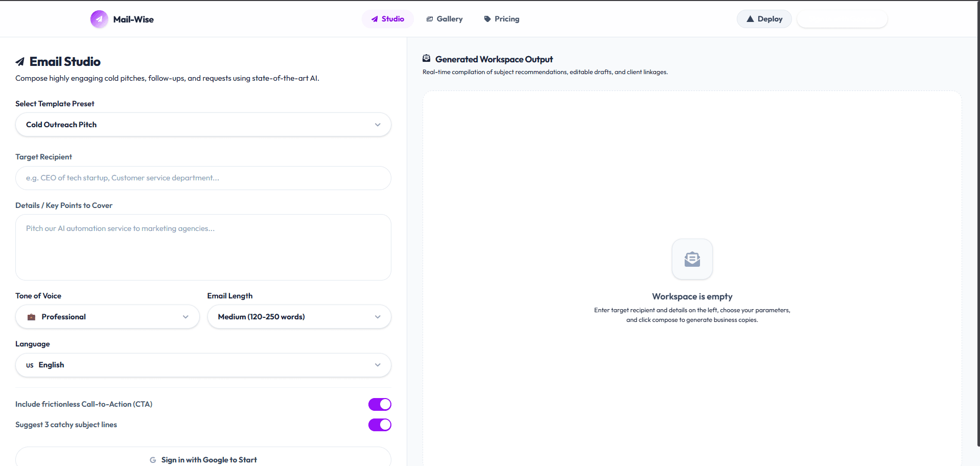Screen dimensions: 980x466
Task: Click the 'Email Studio' heading
Action: (x=65, y=62)
